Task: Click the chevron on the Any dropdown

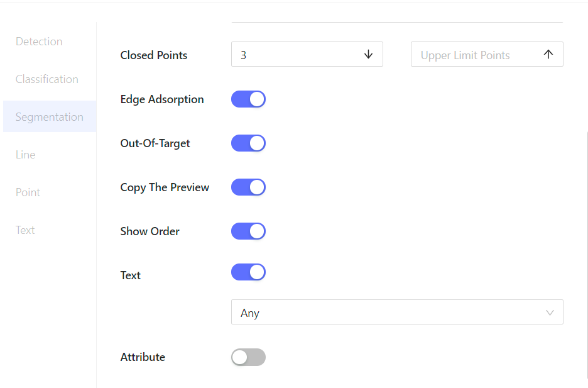Action: pyautogui.click(x=550, y=312)
